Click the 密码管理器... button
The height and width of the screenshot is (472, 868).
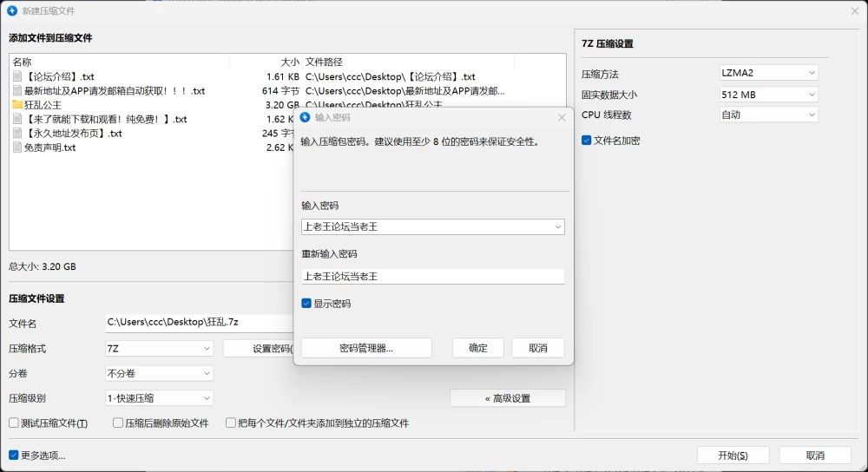366,348
